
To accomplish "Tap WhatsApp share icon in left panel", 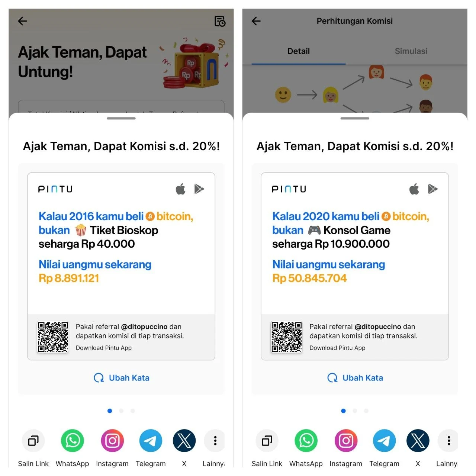I will point(72,441).
